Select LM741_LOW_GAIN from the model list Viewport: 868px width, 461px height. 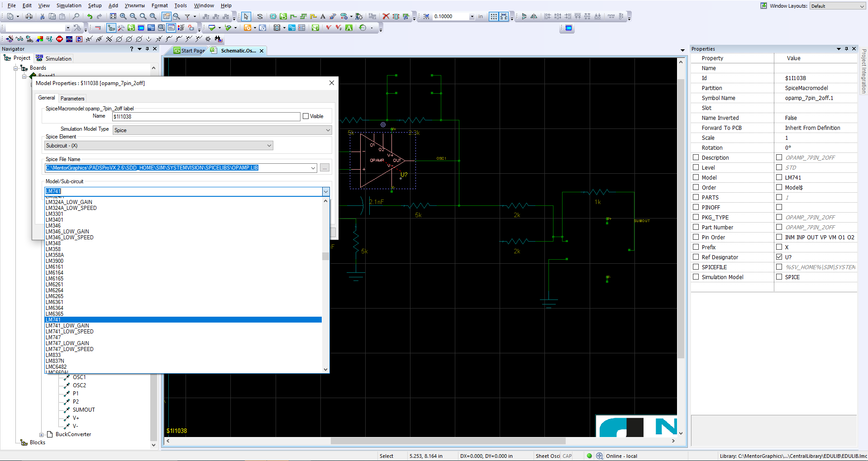coord(67,326)
